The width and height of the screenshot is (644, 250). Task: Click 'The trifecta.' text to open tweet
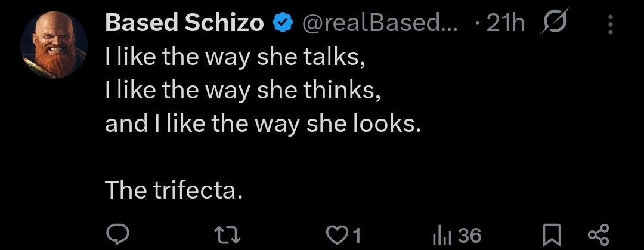174,190
